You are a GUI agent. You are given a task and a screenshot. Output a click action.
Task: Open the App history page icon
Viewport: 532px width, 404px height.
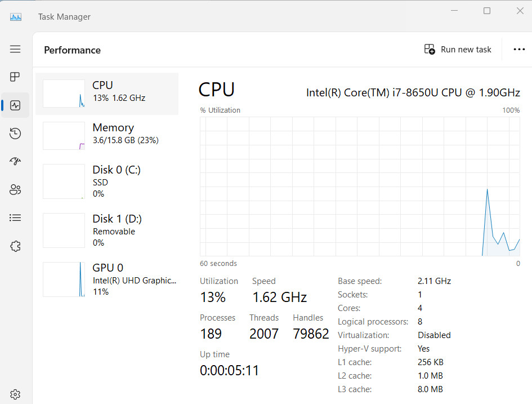point(15,134)
